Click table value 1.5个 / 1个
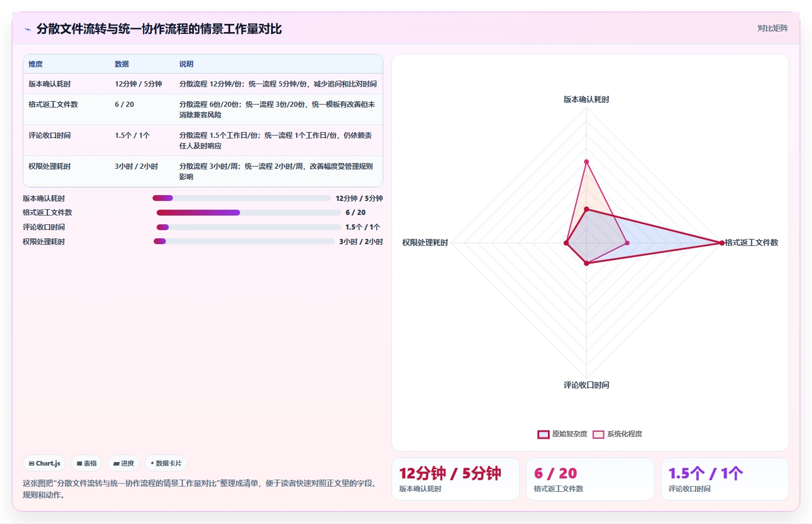This screenshot has width=812, height=524. (x=132, y=136)
